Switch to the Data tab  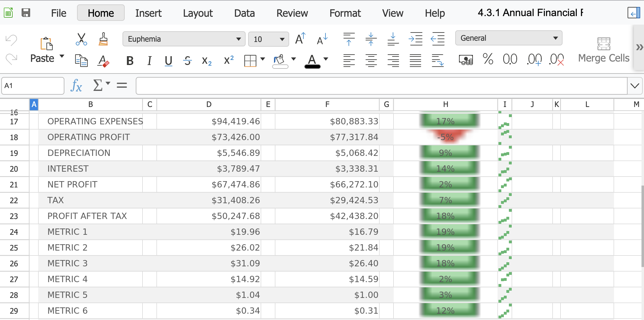click(x=244, y=13)
